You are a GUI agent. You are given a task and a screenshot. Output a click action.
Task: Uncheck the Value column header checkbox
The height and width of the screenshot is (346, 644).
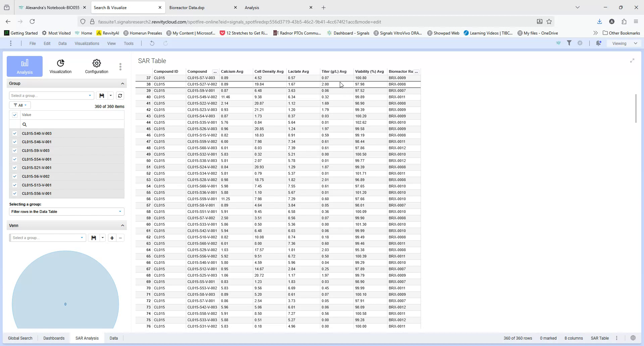[15, 115]
